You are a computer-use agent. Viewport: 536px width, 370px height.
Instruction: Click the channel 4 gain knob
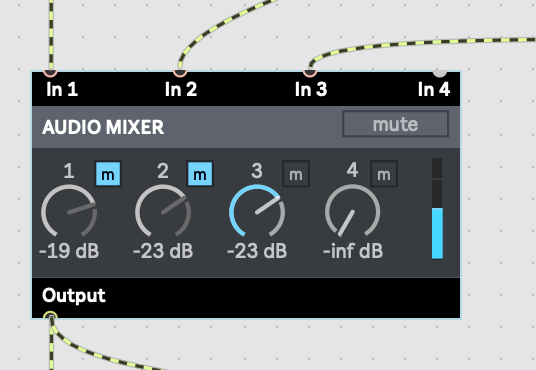[352, 211]
